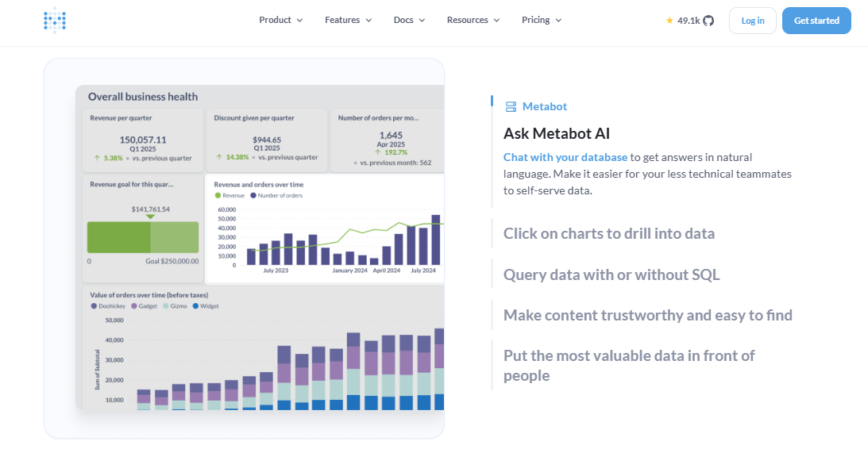Click the $141,761.54 goal marker triangle

[x=150, y=217]
